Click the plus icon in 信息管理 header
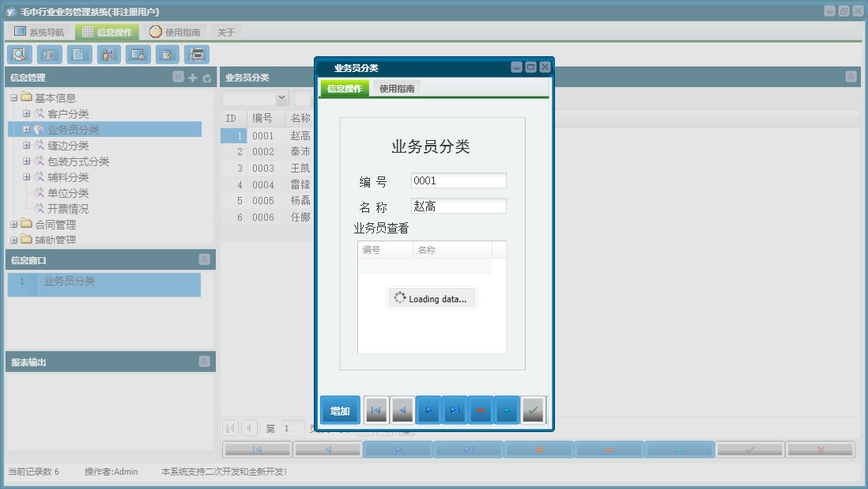Image resolution: width=868 pixels, height=489 pixels. 193,78
